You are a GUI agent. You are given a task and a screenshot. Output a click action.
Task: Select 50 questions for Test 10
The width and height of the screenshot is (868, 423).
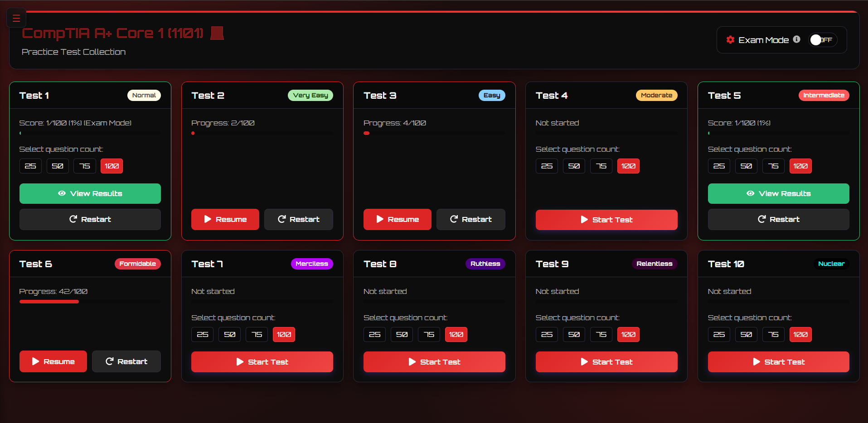coord(746,335)
